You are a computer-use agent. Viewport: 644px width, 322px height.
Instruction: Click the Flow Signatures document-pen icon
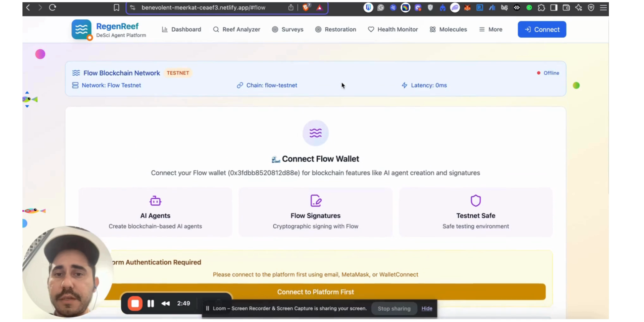(x=316, y=201)
